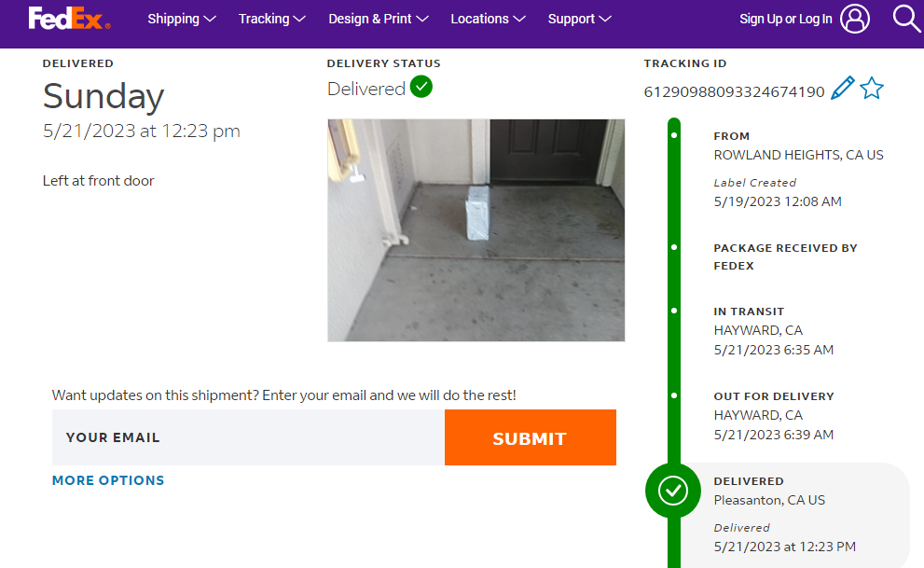This screenshot has height=568, width=924.
Task: Open the Locations menu
Action: 488,19
